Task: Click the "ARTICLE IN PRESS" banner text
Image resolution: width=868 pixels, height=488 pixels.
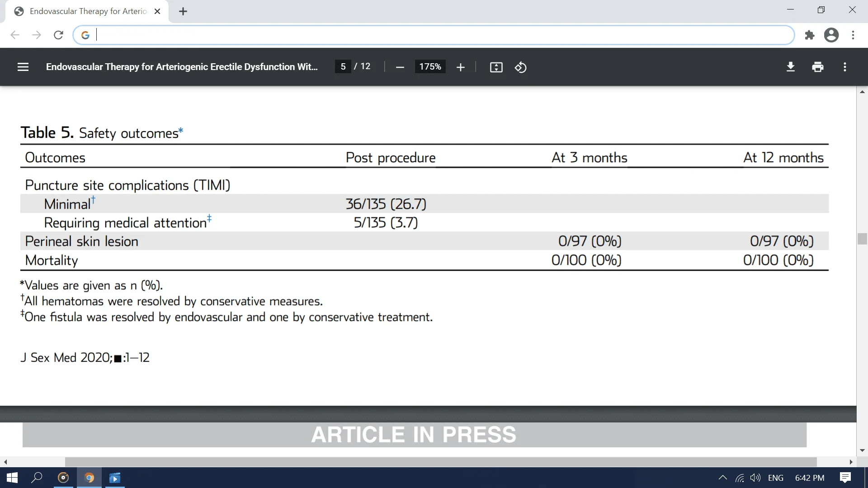Action: pyautogui.click(x=413, y=435)
